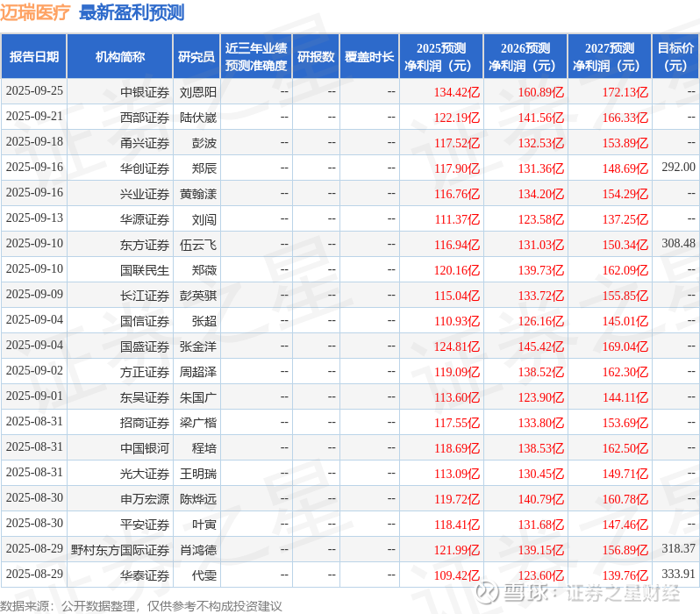700x614 pixels.
Task: Select the 研究员 column header
Action: coord(196,56)
